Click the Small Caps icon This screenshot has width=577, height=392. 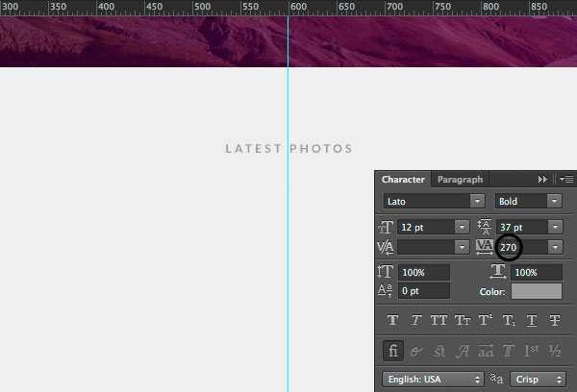coord(463,320)
